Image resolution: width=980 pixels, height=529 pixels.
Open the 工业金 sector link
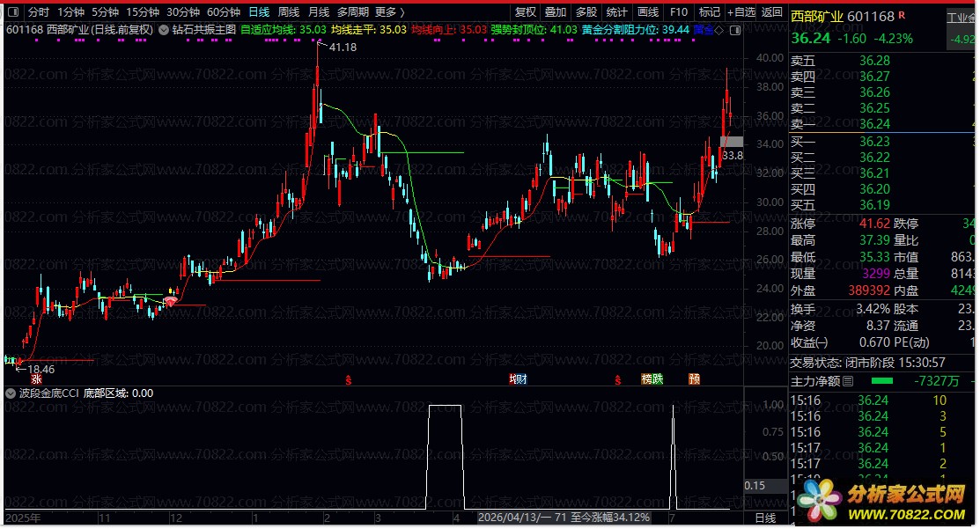962,18
